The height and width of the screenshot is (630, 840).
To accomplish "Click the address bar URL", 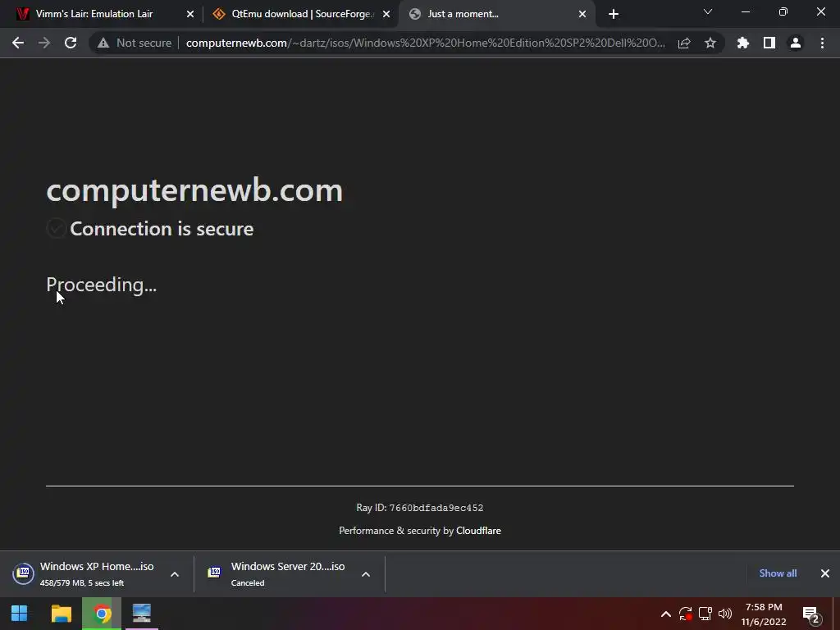I will pyautogui.click(x=426, y=43).
